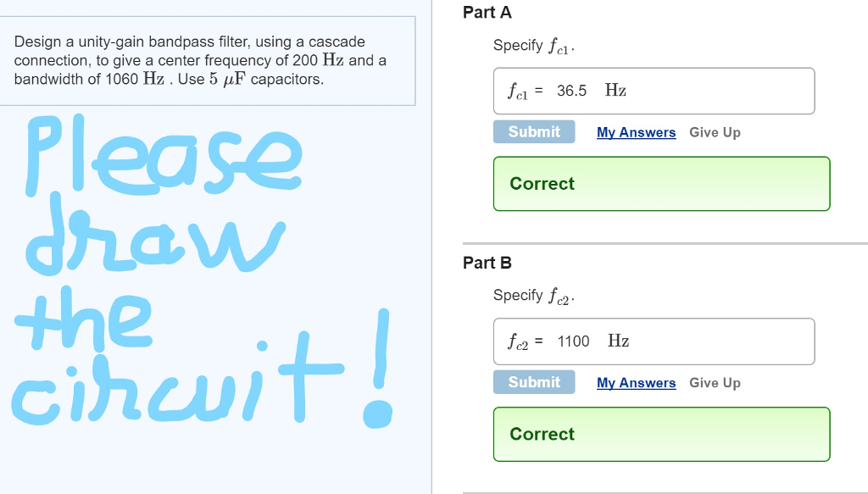Image resolution: width=868 pixels, height=494 pixels.
Task: Click the Submit button in Part B
Action: (534, 382)
